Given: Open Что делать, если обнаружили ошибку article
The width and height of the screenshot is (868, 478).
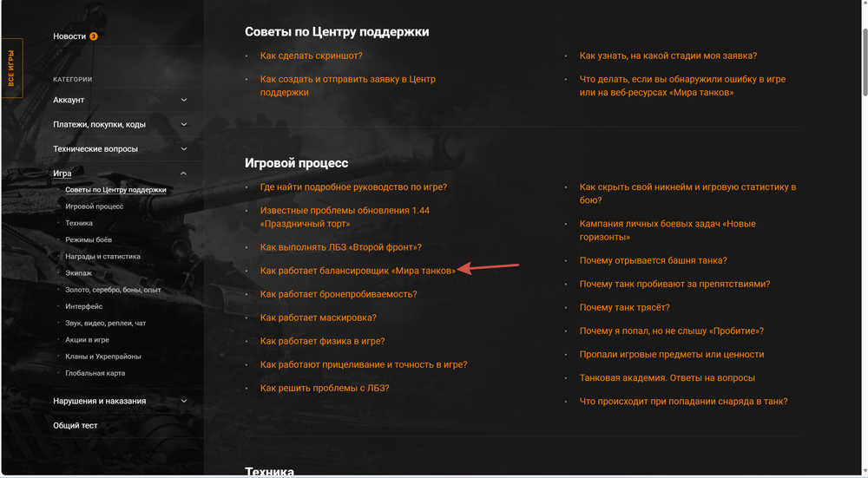Looking at the screenshot, I should (682, 86).
